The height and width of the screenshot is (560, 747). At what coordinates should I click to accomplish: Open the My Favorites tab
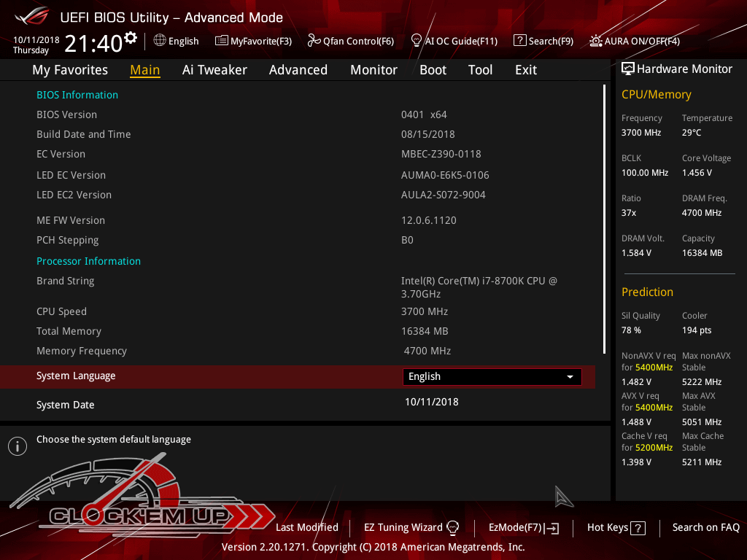coord(70,70)
